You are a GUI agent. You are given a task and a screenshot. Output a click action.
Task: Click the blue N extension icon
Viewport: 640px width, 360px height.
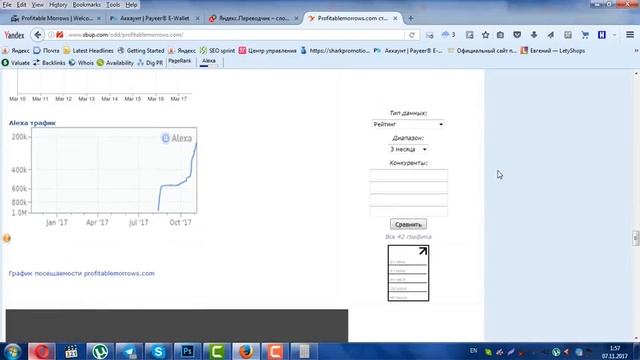tap(602, 35)
